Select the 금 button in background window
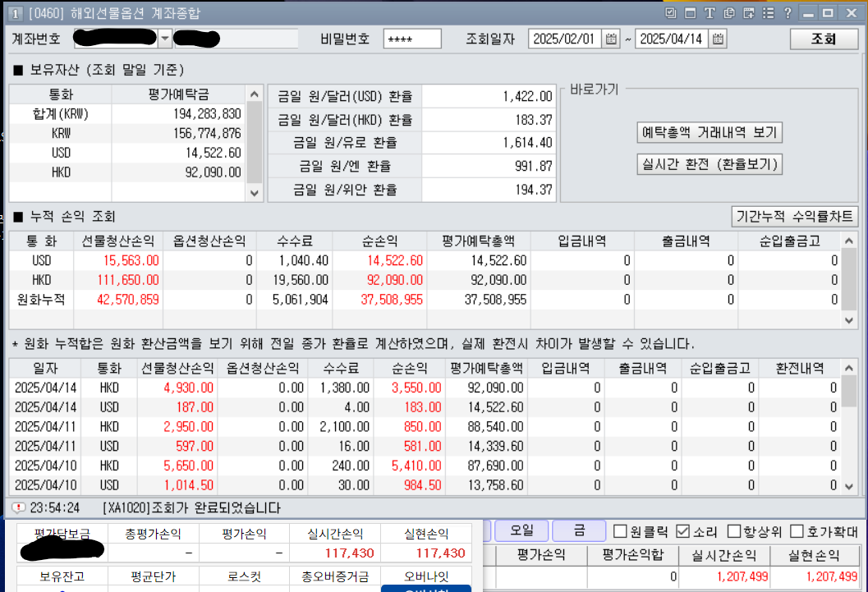The image size is (868, 592). click(579, 530)
